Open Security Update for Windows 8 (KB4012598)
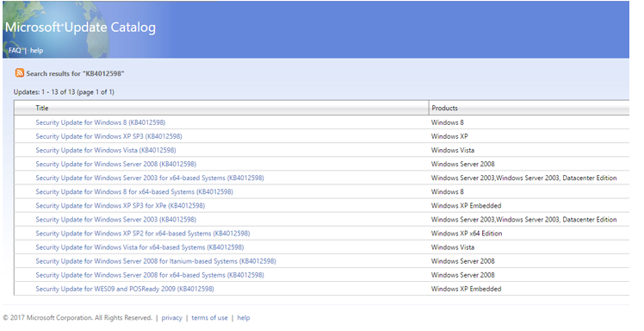644x331 pixels. (101, 122)
